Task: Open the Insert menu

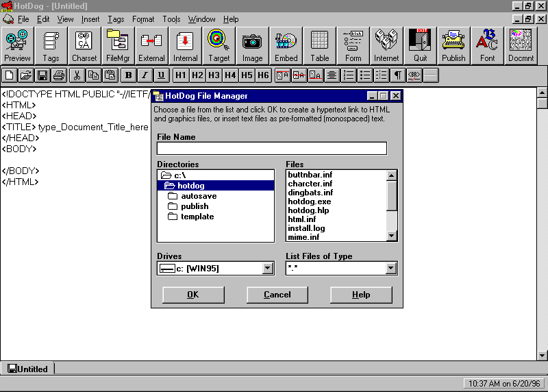Action: (90, 19)
